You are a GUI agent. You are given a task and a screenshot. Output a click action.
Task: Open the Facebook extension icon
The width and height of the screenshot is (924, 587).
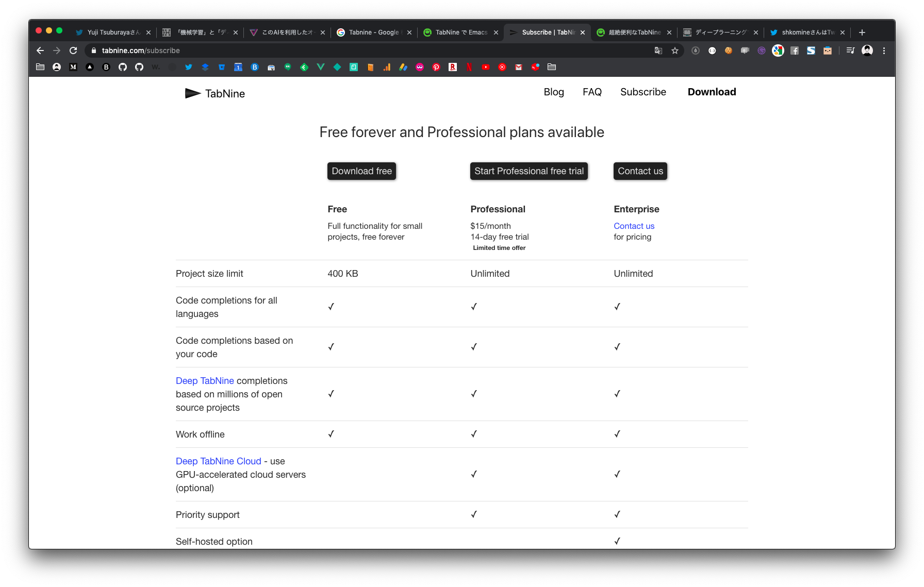795,51
